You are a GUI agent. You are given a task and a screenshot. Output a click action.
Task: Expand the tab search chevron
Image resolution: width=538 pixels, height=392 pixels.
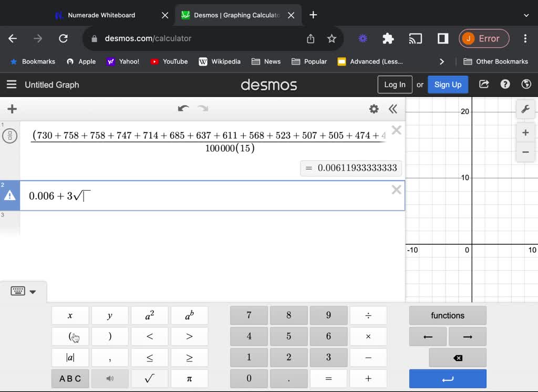coord(526,15)
